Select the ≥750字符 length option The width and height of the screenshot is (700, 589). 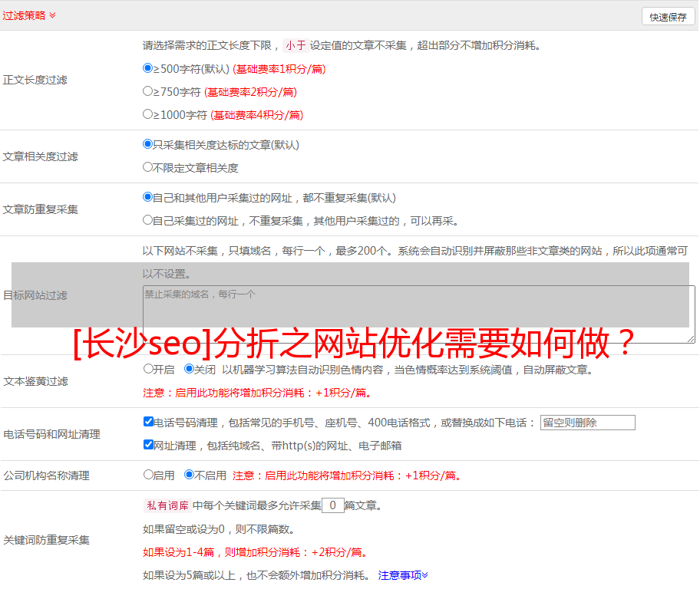148,91
